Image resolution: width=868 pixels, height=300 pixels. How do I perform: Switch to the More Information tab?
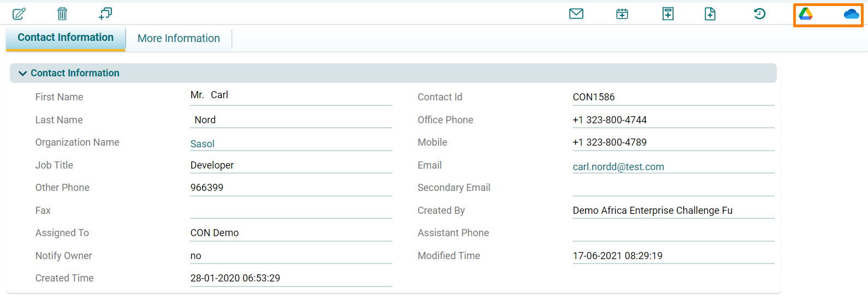coord(179,38)
